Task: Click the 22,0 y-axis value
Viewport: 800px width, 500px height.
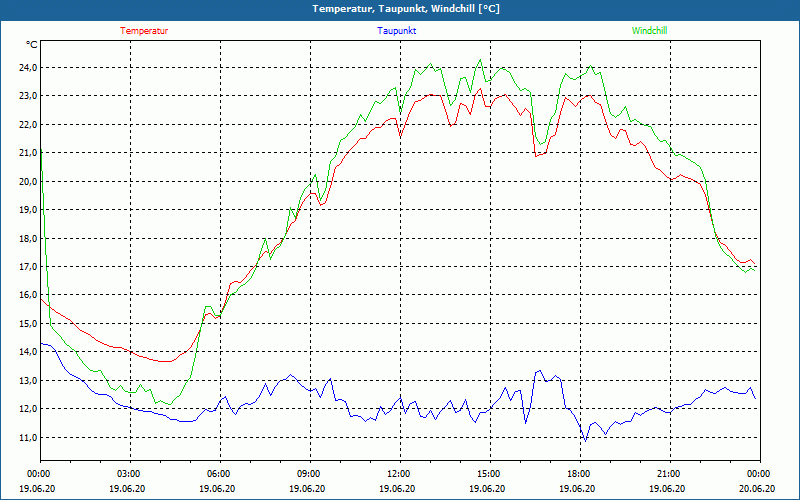Action: [x=26, y=124]
